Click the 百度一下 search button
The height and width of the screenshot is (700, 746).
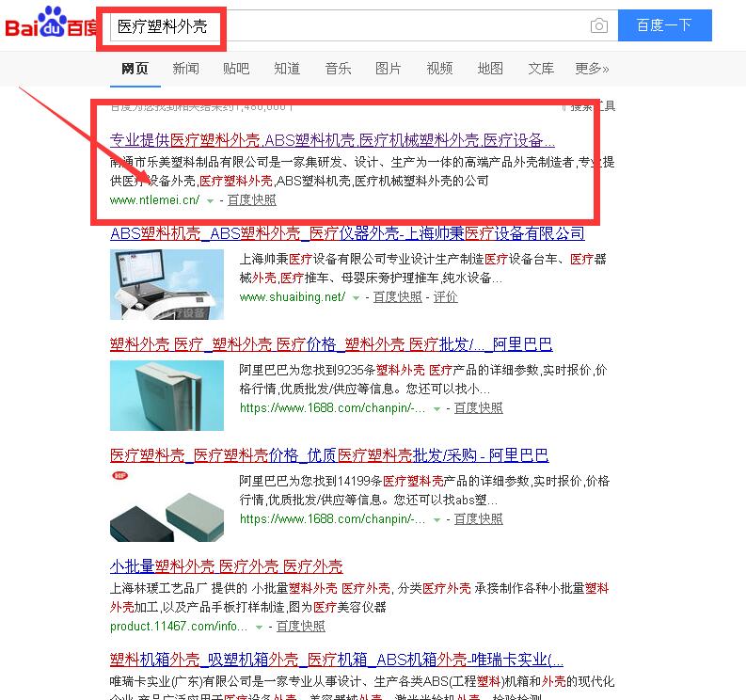665,25
